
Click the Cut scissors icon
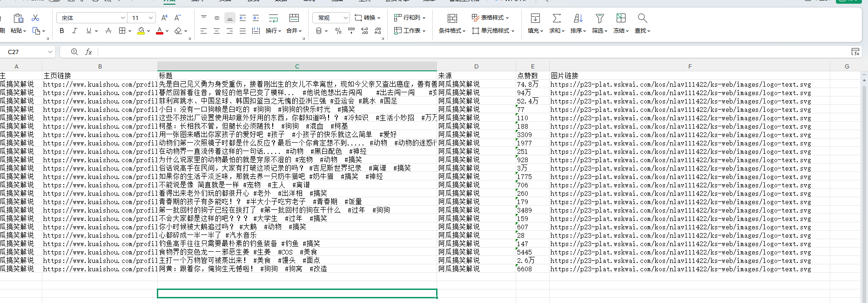pyautogui.click(x=35, y=18)
